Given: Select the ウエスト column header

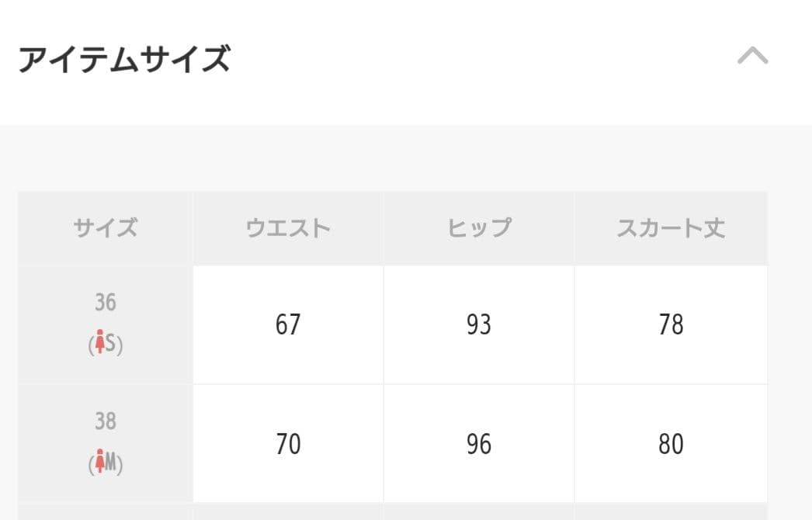Looking at the screenshot, I should 288,228.
